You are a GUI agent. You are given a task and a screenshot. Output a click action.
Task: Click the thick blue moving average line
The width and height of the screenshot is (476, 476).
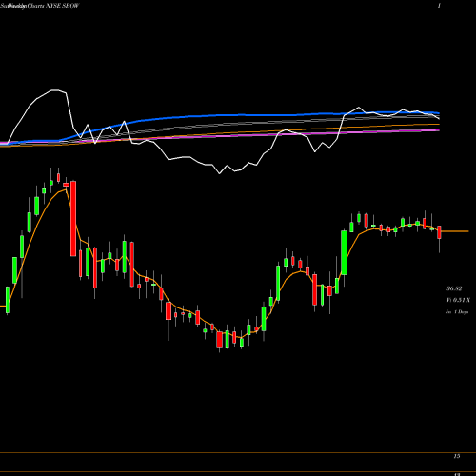[x=241, y=115]
